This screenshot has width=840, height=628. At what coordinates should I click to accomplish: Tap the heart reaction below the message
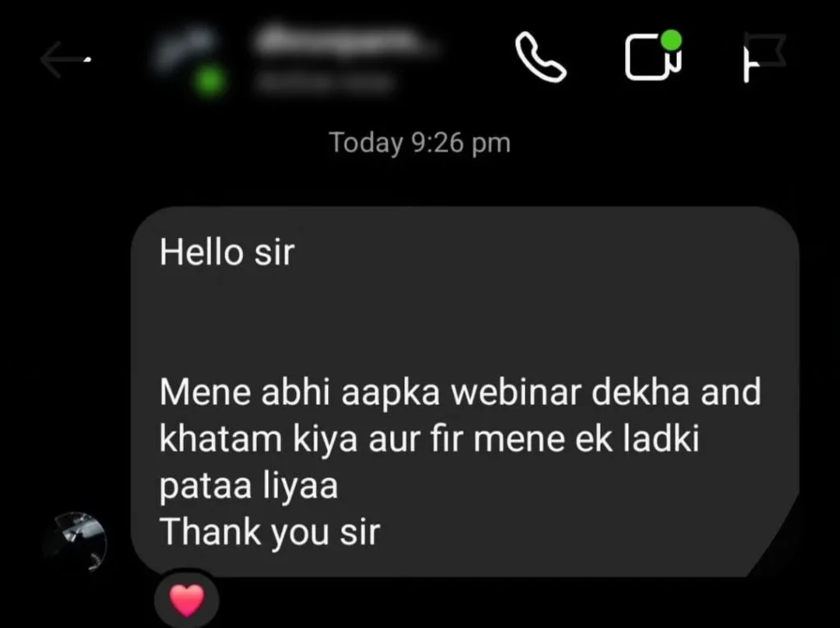(187, 600)
